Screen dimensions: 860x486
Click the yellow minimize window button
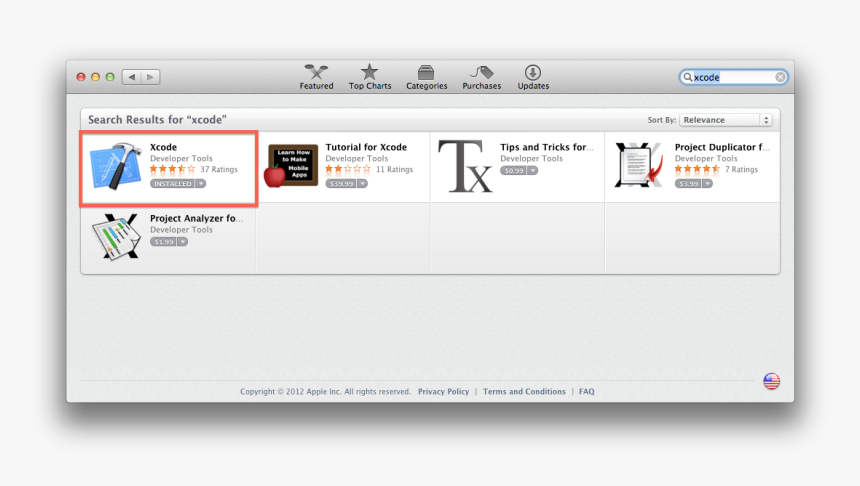95,77
